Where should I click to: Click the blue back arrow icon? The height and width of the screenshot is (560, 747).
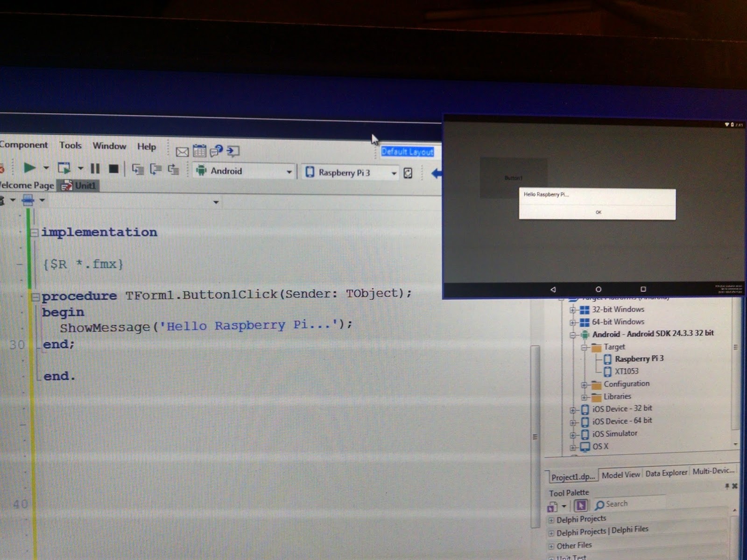coord(436,174)
